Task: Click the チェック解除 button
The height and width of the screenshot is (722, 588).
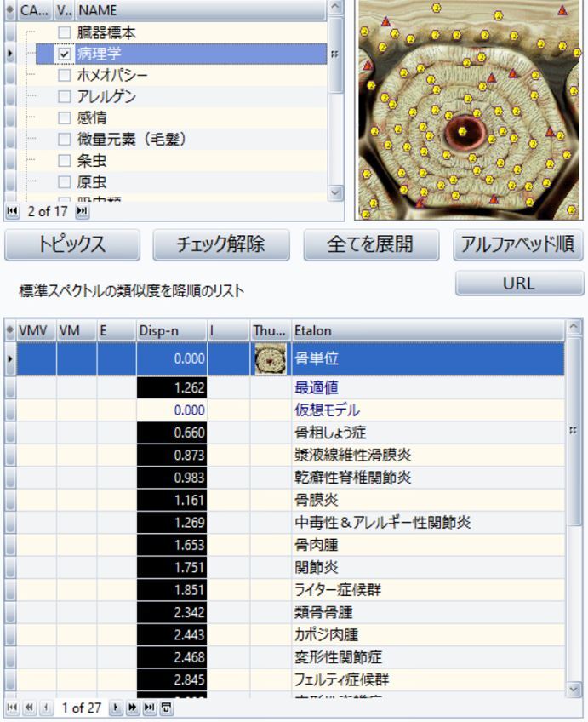Action: point(221,244)
